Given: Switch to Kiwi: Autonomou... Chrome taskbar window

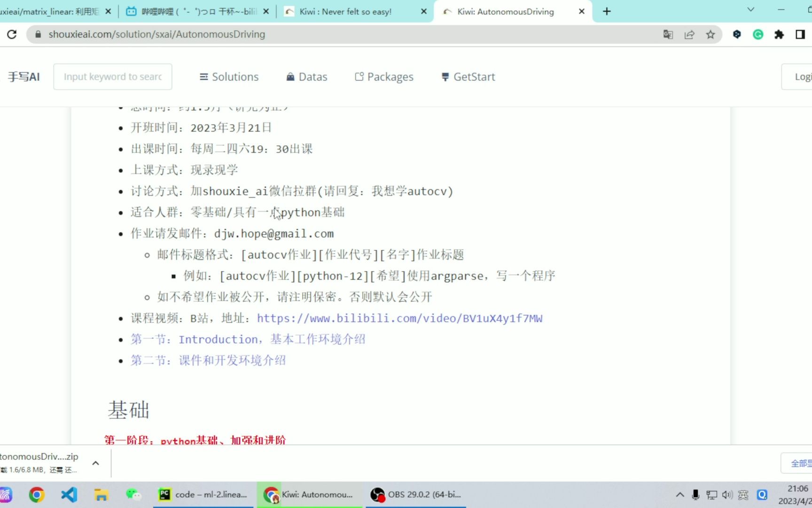Looking at the screenshot, I should (x=310, y=495).
